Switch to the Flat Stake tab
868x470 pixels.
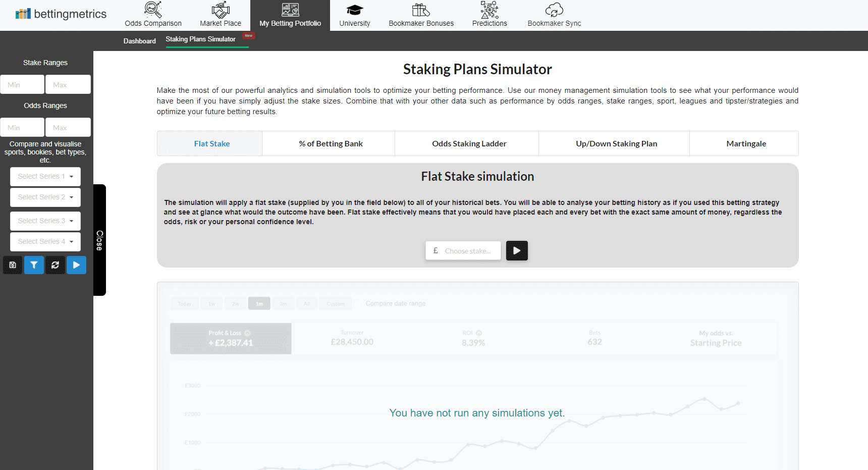click(210, 143)
